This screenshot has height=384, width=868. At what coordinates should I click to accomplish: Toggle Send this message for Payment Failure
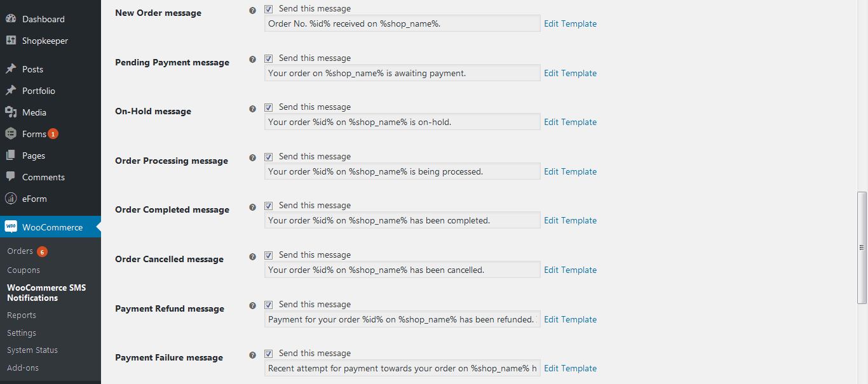[x=269, y=354]
